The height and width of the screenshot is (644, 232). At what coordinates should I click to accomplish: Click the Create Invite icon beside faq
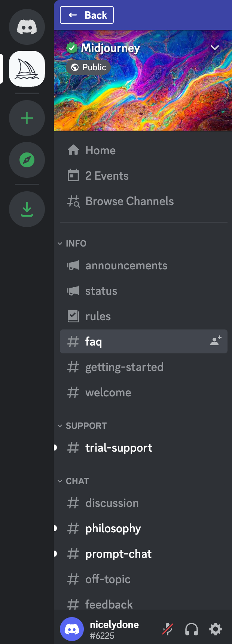click(215, 341)
